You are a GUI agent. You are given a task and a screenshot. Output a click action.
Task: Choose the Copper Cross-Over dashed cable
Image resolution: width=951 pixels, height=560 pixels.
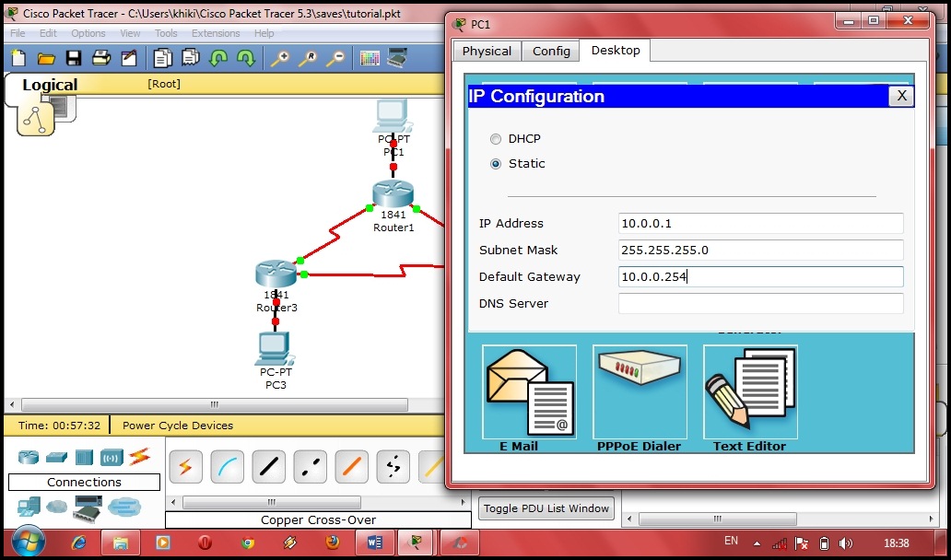310,467
